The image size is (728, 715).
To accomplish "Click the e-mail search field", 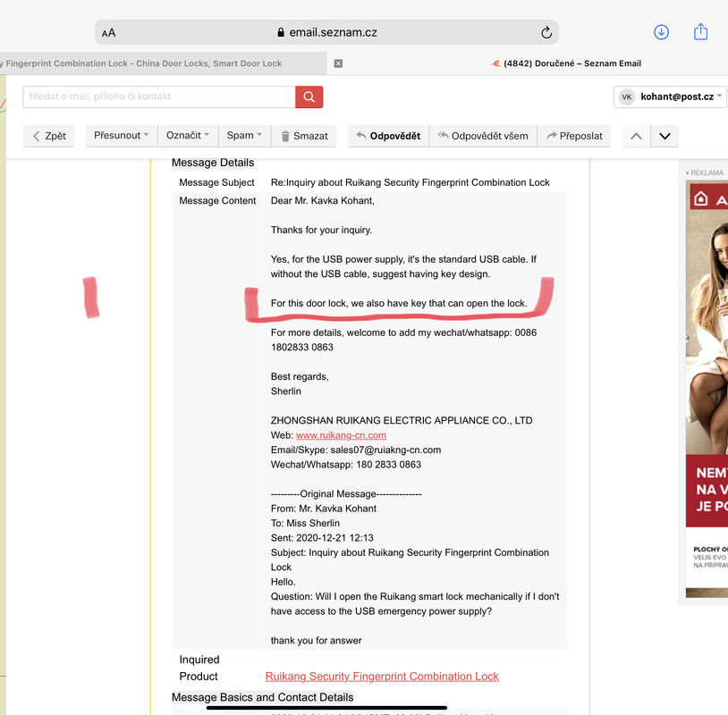I will pyautogui.click(x=159, y=97).
